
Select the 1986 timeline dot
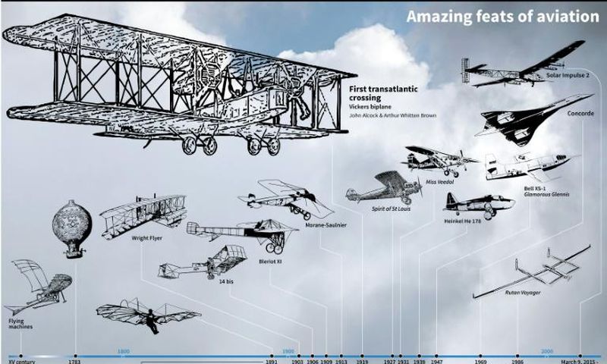517,356
